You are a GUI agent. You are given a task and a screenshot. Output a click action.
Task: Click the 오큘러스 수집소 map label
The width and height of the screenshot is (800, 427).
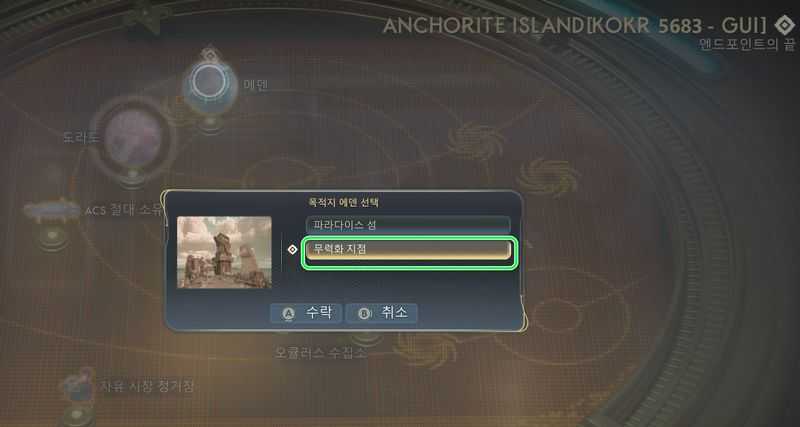tap(320, 353)
